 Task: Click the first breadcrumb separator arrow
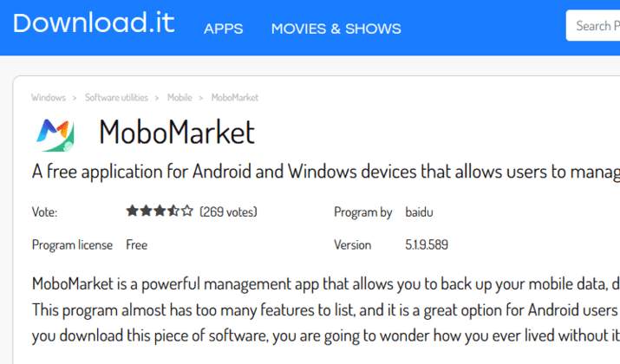coord(75,98)
